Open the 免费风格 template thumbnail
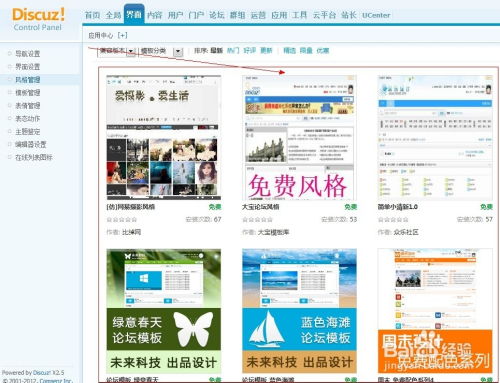The height and width of the screenshot is (383, 500). point(299,138)
